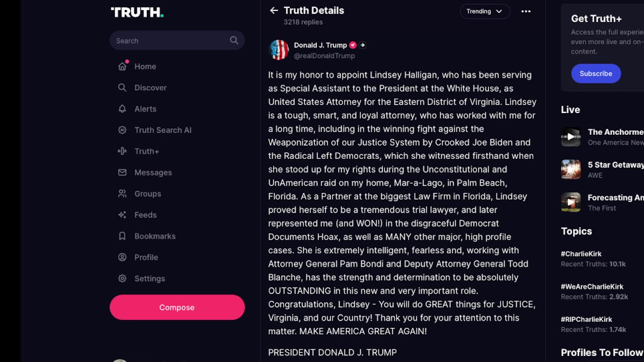Screen dimensions: 644x362
Task: Select Profile in the navigation menu
Action: pos(146,257)
